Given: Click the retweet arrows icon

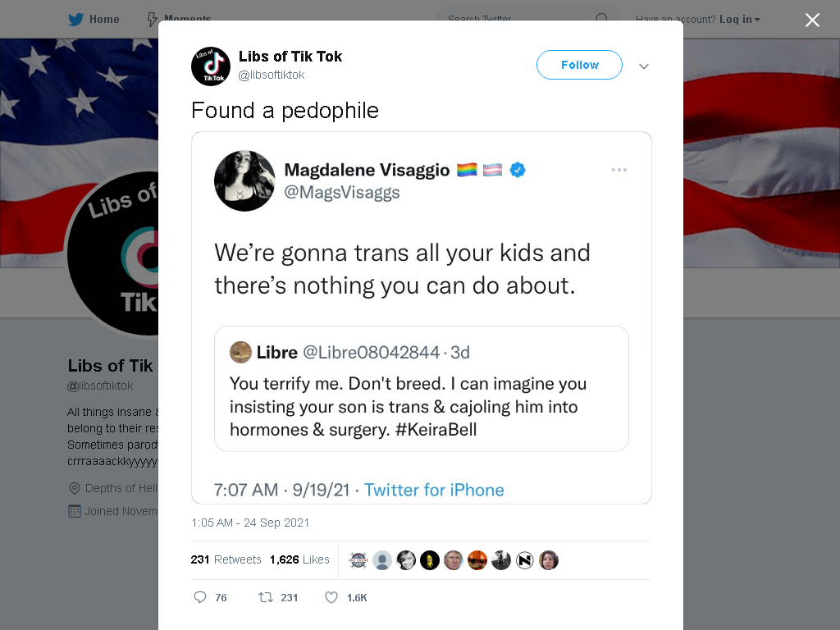Looking at the screenshot, I should tap(266, 597).
